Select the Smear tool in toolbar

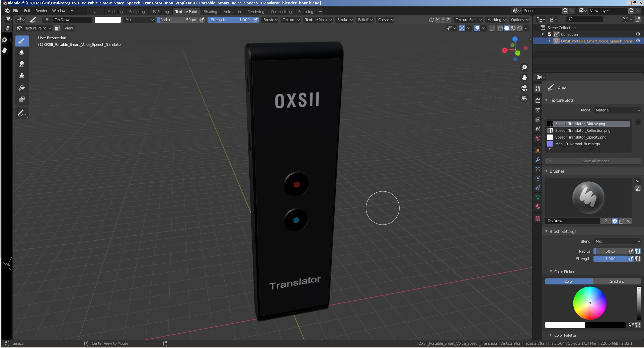pos(22,64)
